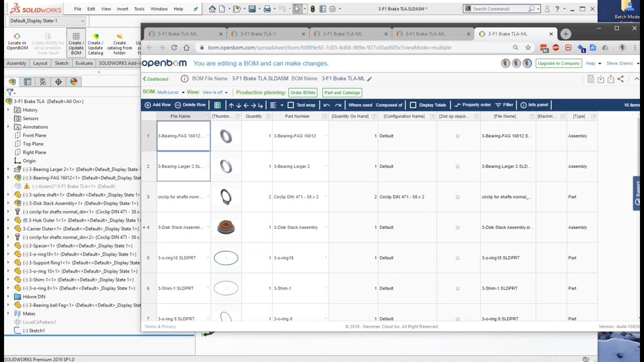The height and width of the screenshot is (362, 644).
Task: Click OpenBOM Info panel button
Action: pyautogui.click(x=534, y=105)
